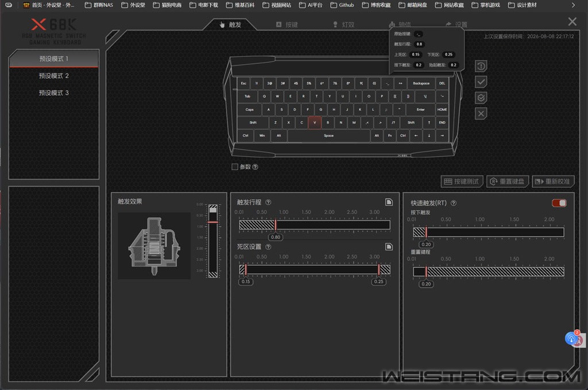
Task: Switch to the 灯效 tab
Action: click(x=343, y=25)
